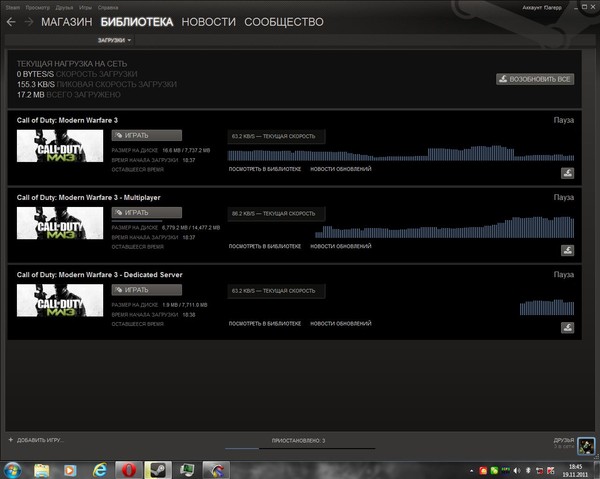Click ИГРАТЬ for Modern Warfare 3 - Multiplayer
This screenshot has height=479, width=600.
click(x=147, y=213)
